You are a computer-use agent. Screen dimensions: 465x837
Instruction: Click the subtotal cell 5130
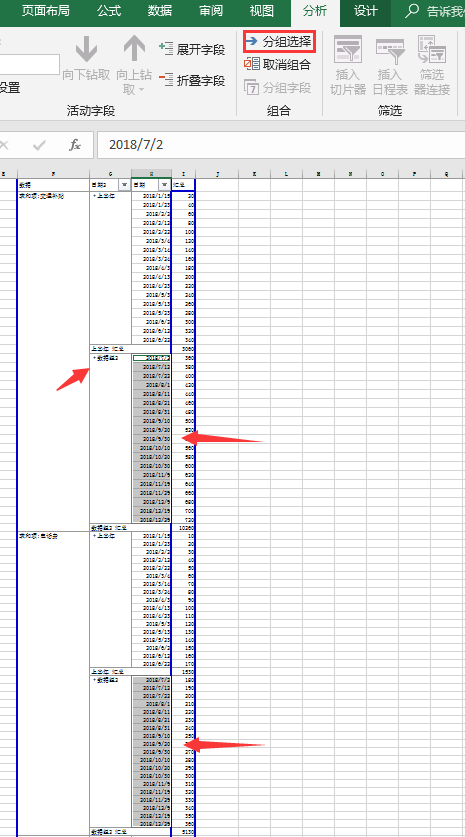pos(184,833)
